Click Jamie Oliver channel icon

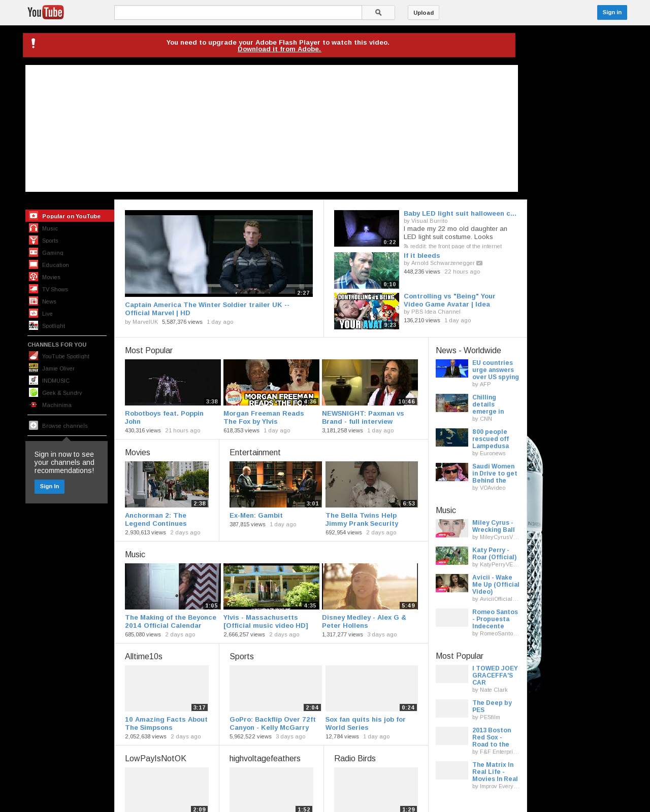click(x=34, y=368)
